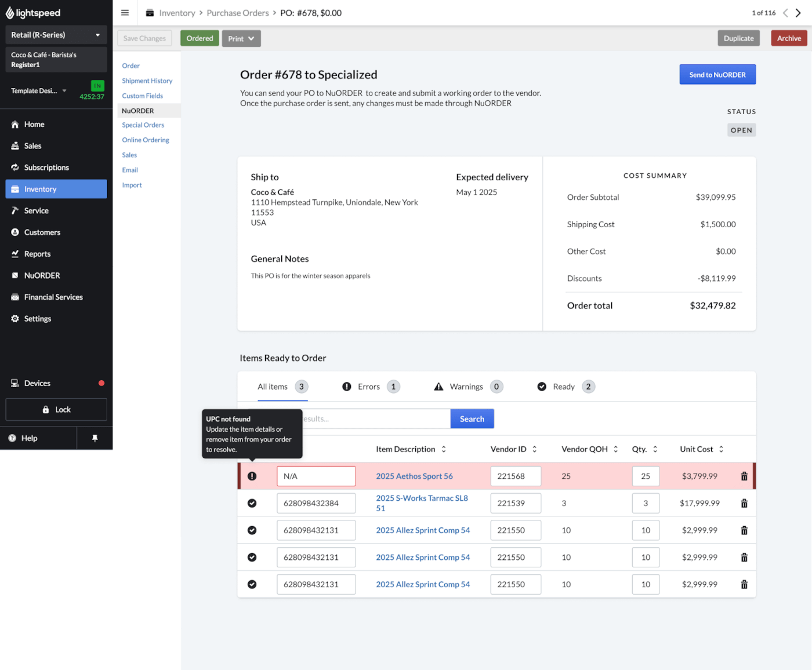The height and width of the screenshot is (670, 812).
Task: Open Subscriptions in the sidebar
Action: pos(56,167)
